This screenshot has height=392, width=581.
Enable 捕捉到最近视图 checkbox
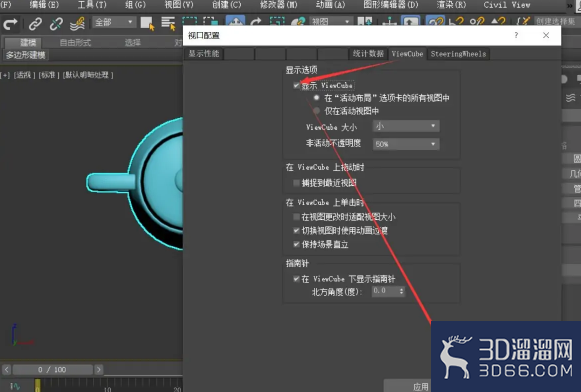296,183
